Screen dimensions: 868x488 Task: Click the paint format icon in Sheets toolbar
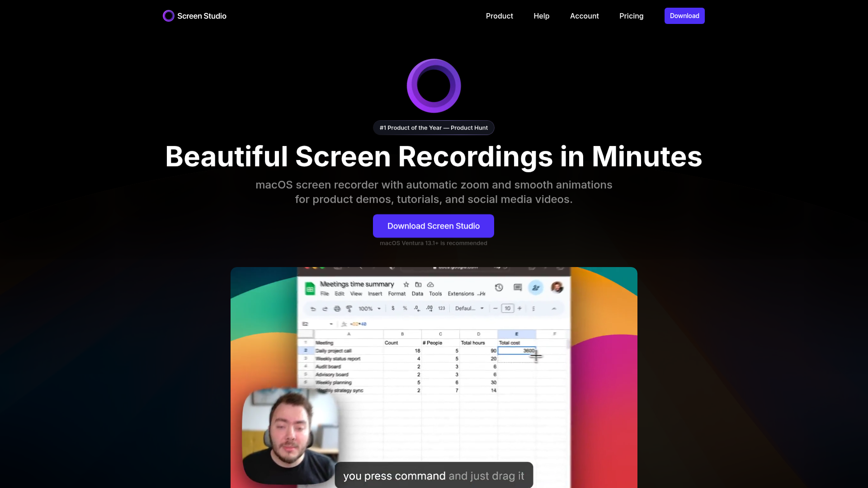coord(349,309)
